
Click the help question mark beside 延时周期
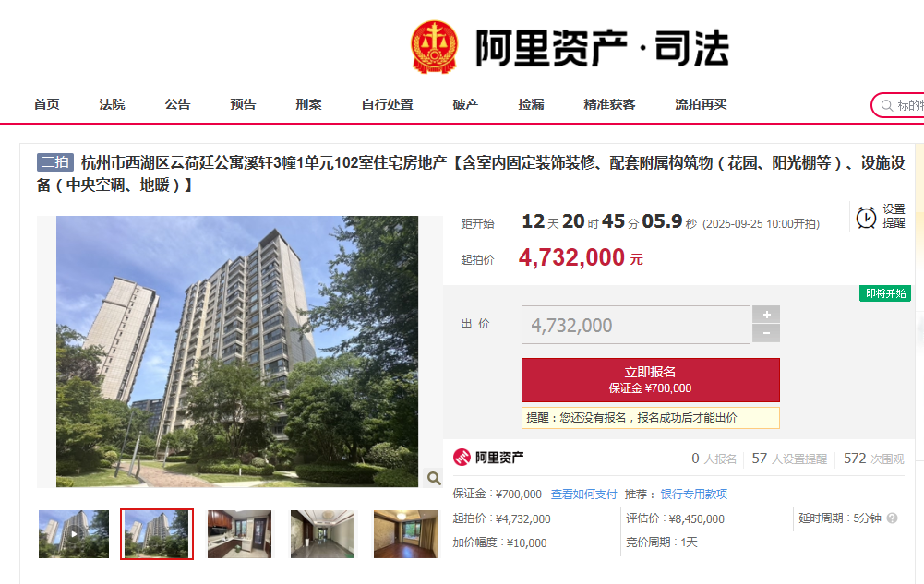pos(893,518)
